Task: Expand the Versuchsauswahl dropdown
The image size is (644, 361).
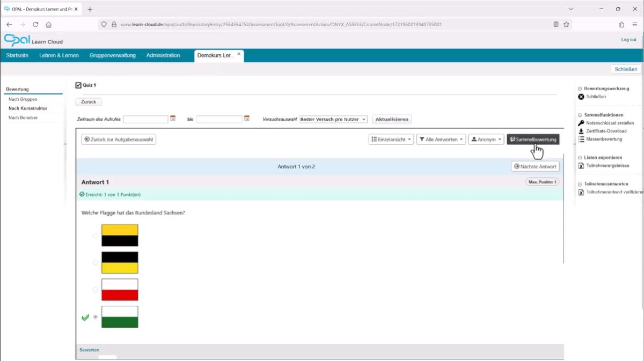Action: coord(333,119)
